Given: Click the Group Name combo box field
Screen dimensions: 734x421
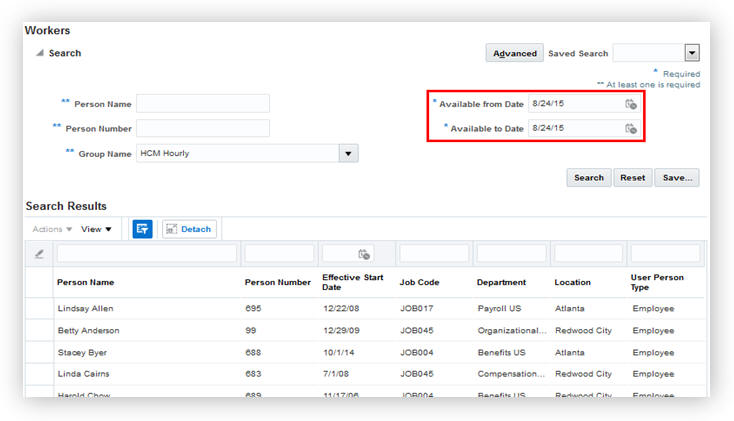Looking at the screenshot, I should point(237,154).
